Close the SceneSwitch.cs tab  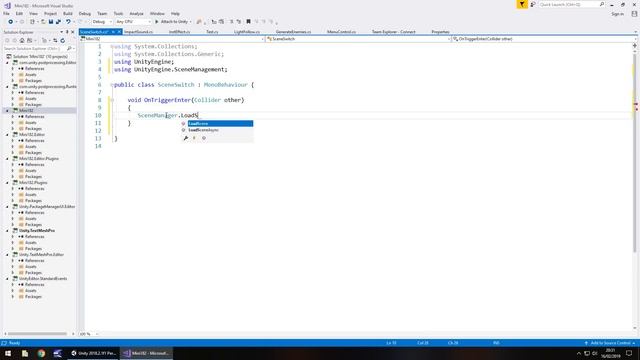pos(119,32)
